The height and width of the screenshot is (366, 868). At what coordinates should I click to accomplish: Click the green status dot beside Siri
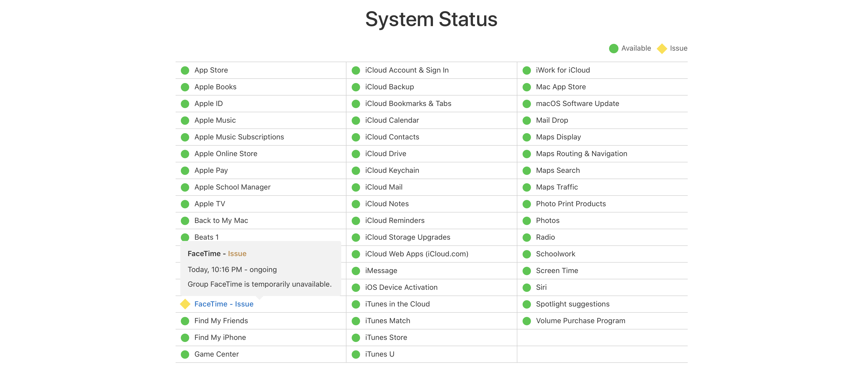[527, 287]
